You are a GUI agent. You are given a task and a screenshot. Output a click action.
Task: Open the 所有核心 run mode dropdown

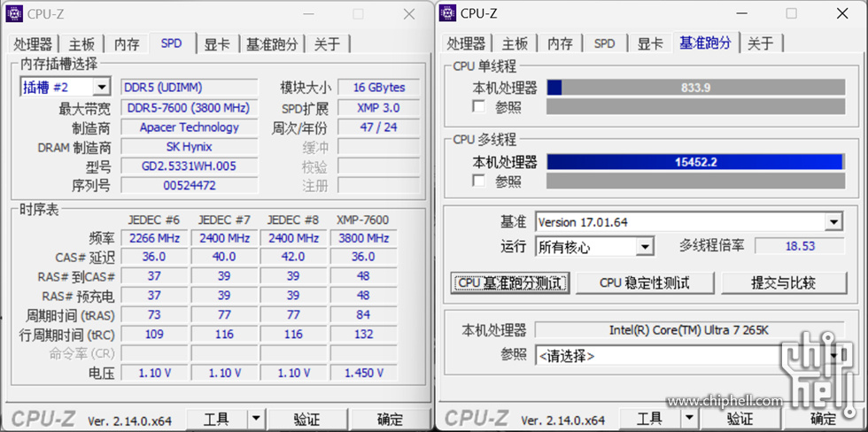pos(645,247)
